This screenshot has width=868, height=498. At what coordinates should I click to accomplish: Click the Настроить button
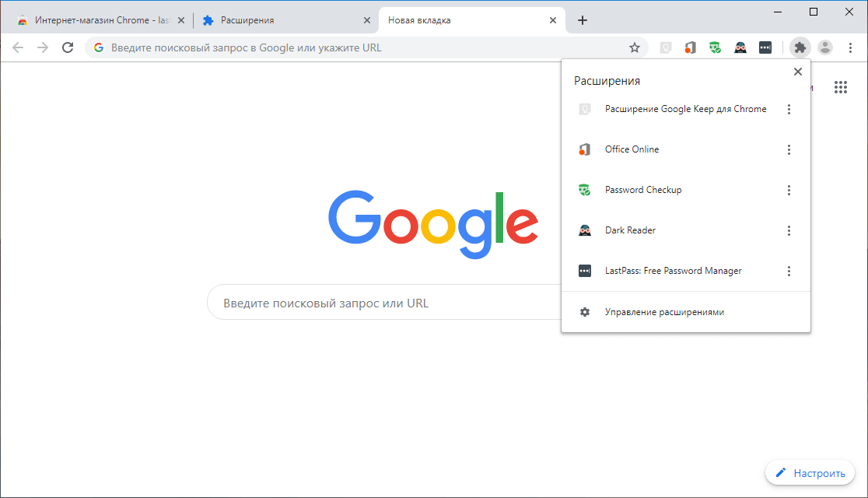pyautogui.click(x=810, y=473)
